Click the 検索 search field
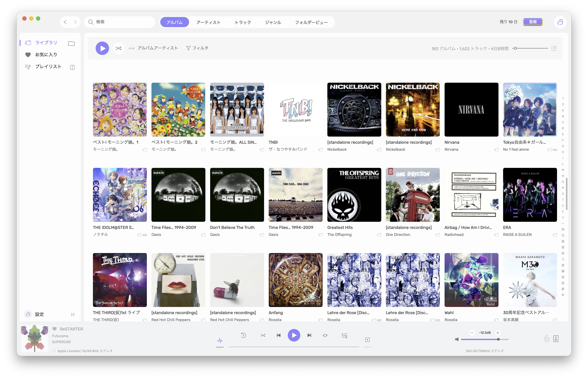 [120, 22]
